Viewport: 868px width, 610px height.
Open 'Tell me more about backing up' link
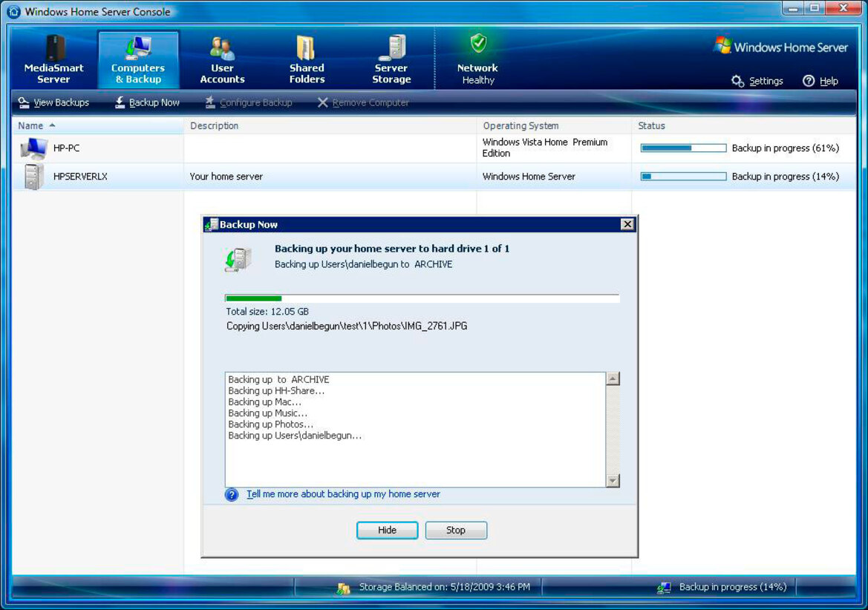click(343, 493)
